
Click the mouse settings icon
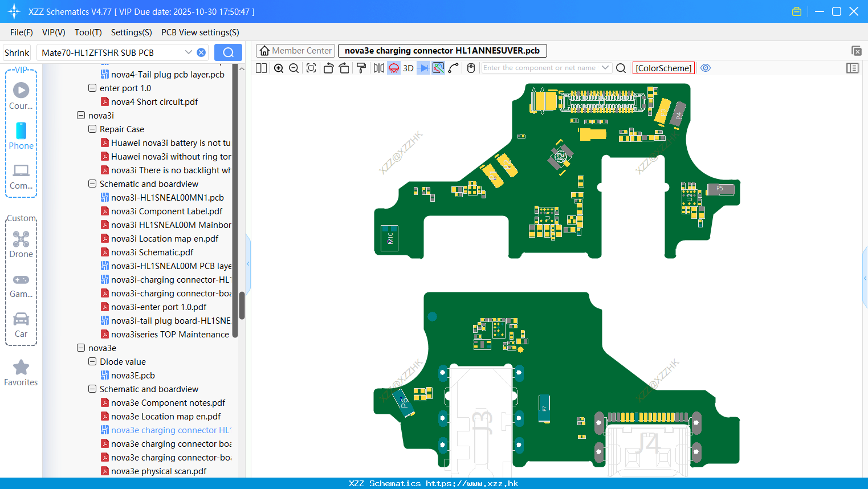471,68
